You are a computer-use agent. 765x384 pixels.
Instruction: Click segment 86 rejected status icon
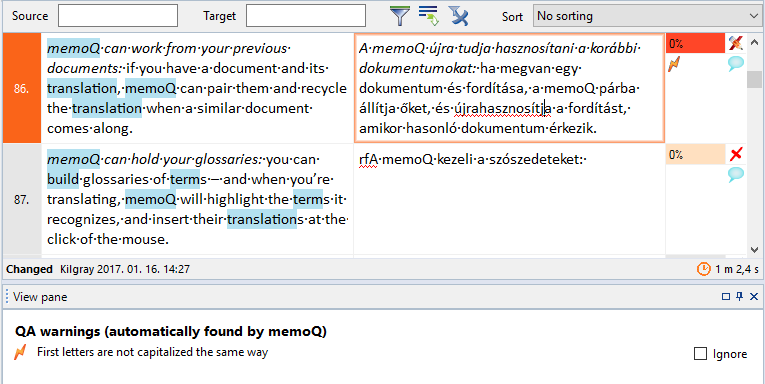pyautogui.click(x=736, y=43)
